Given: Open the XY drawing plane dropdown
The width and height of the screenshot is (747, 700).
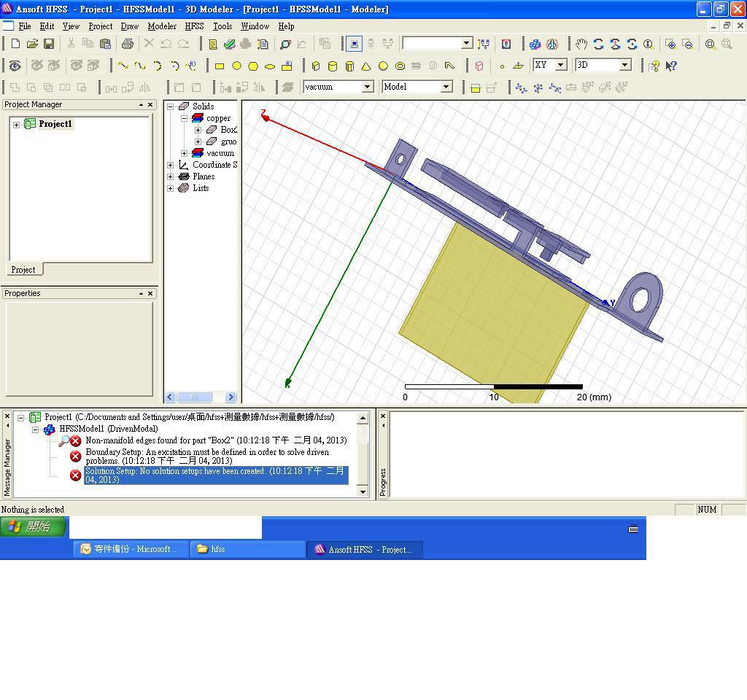Looking at the screenshot, I should pyautogui.click(x=560, y=65).
